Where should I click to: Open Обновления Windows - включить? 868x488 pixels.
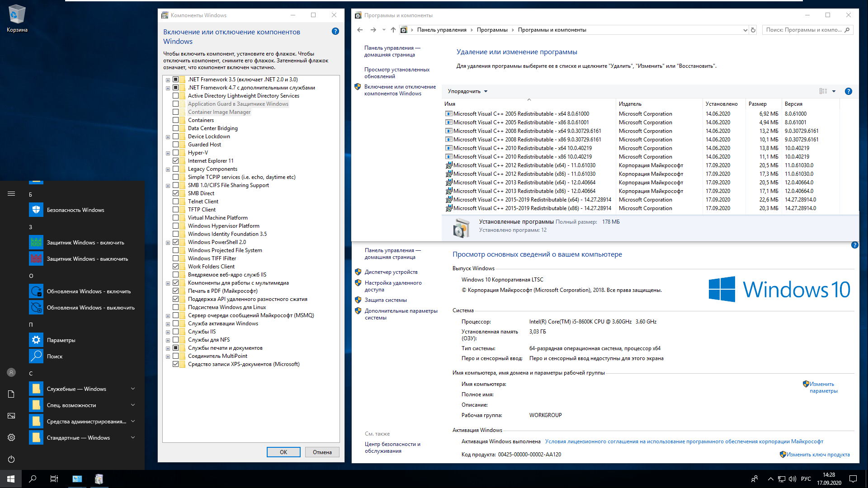click(x=36, y=291)
